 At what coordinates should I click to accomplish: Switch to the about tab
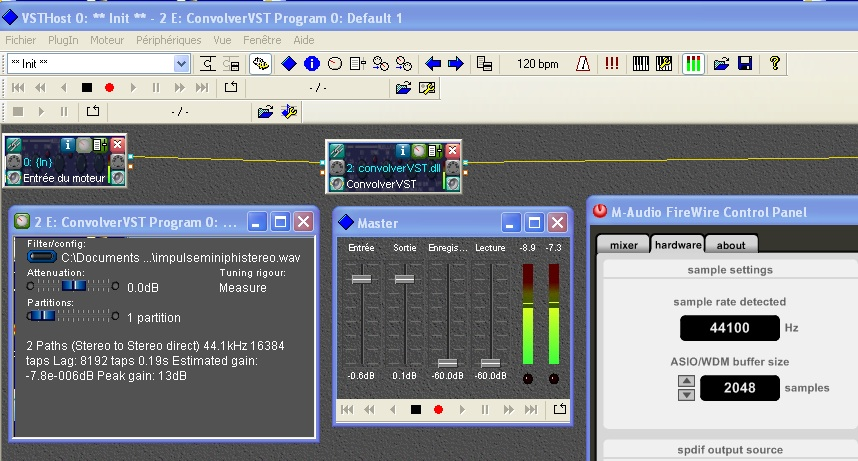pyautogui.click(x=731, y=245)
